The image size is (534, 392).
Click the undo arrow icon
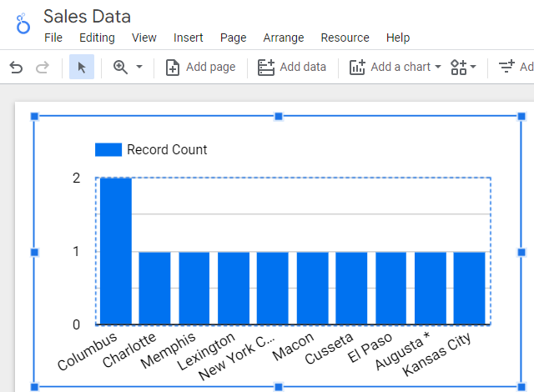pos(16,67)
